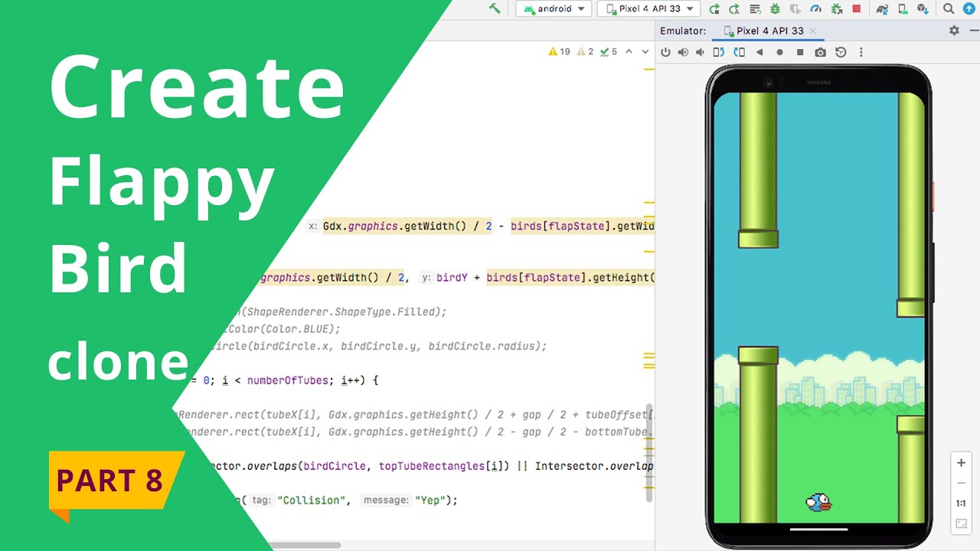Click Attach Debugger to Android Process icon
The image size is (980, 551).
click(836, 9)
